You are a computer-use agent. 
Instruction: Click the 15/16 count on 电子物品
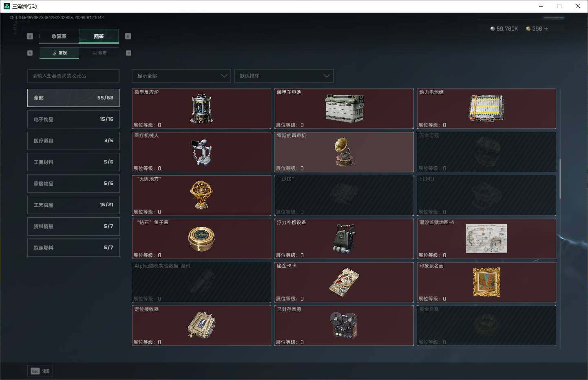(x=106, y=119)
